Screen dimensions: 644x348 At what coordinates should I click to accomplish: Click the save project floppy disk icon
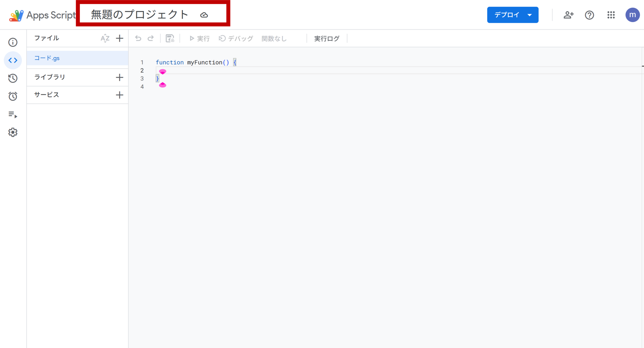(x=170, y=38)
